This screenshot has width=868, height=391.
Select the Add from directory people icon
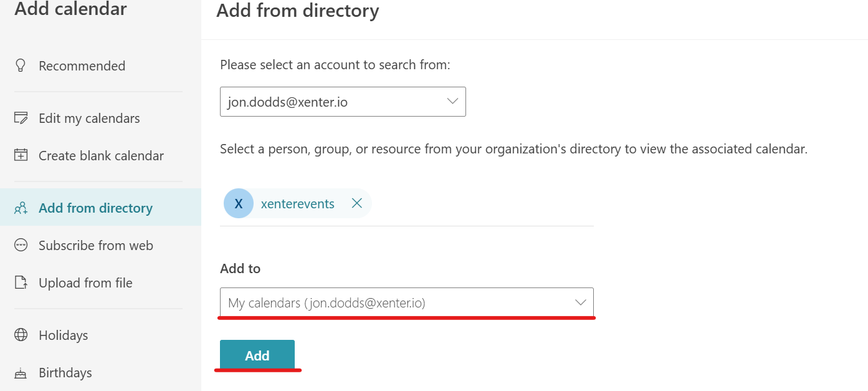(x=21, y=208)
